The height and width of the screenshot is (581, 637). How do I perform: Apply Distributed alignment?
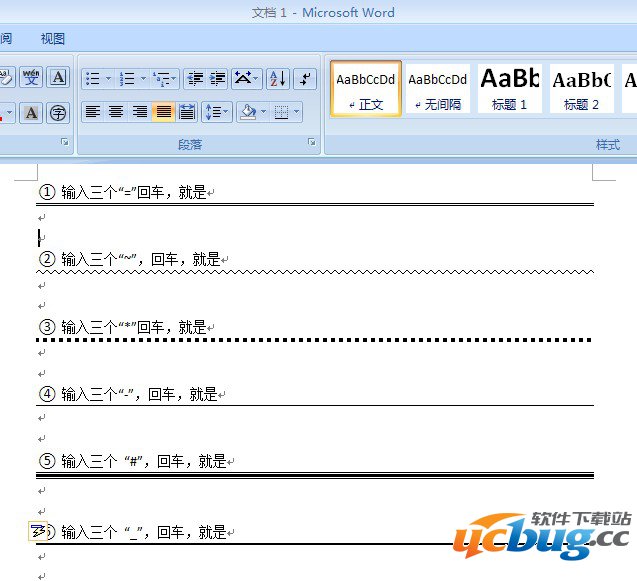coord(186,112)
